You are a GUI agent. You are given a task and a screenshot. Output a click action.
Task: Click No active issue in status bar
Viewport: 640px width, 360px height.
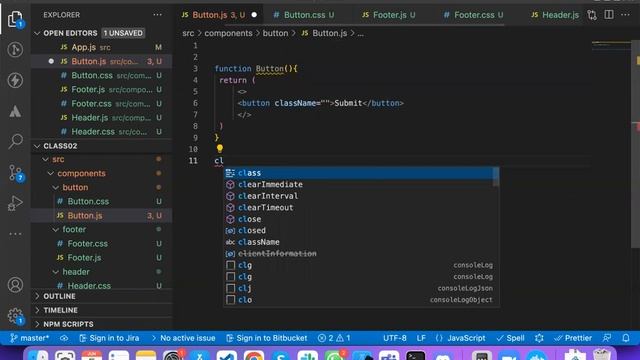coord(183,338)
